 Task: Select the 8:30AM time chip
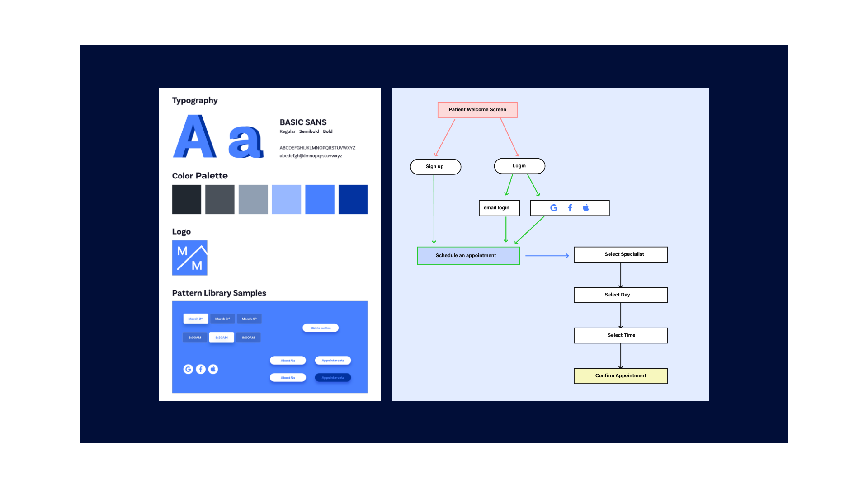[222, 337]
